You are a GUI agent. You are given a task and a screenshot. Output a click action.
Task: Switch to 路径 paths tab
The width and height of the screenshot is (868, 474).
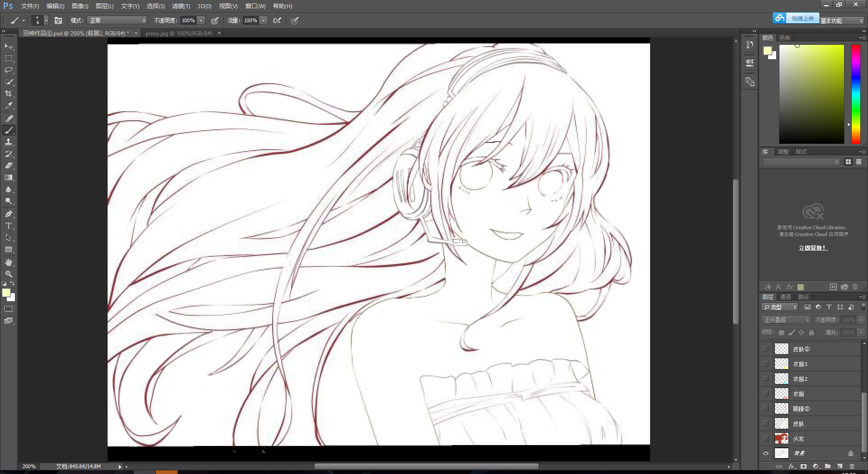tap(803, 297)
